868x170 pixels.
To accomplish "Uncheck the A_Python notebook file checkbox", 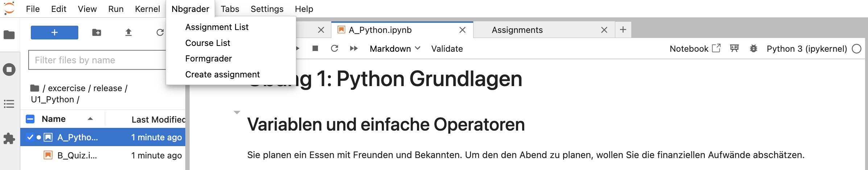I will coord(30,137).
